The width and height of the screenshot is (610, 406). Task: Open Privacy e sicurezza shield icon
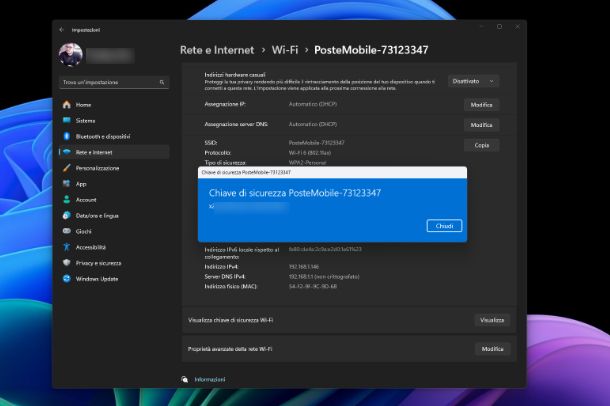pyautogui.click(x=67, y=263)
